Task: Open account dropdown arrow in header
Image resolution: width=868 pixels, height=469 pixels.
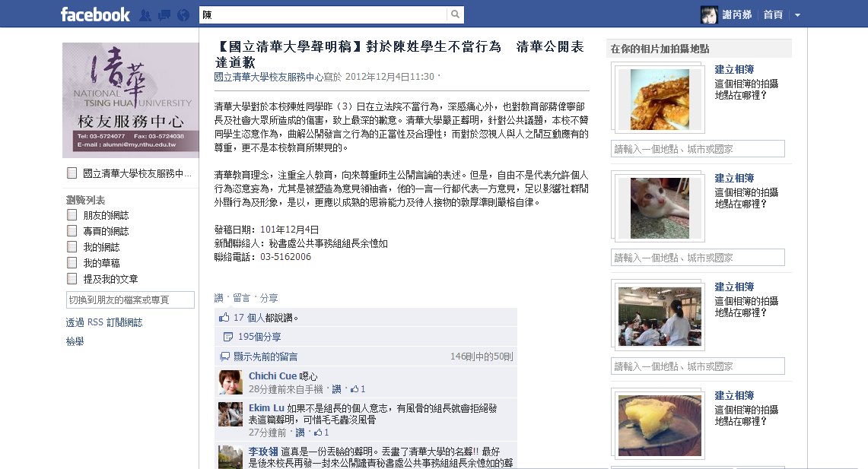Action: coord(798,15)
